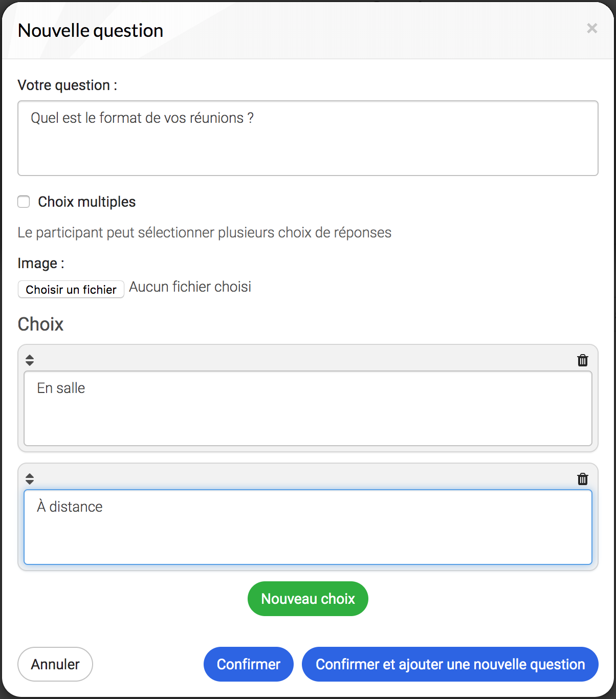This screenshot has height=699, width=616.
Task: Grab the reorder handle above "À distance"
Action: click(x=30, y=479)
